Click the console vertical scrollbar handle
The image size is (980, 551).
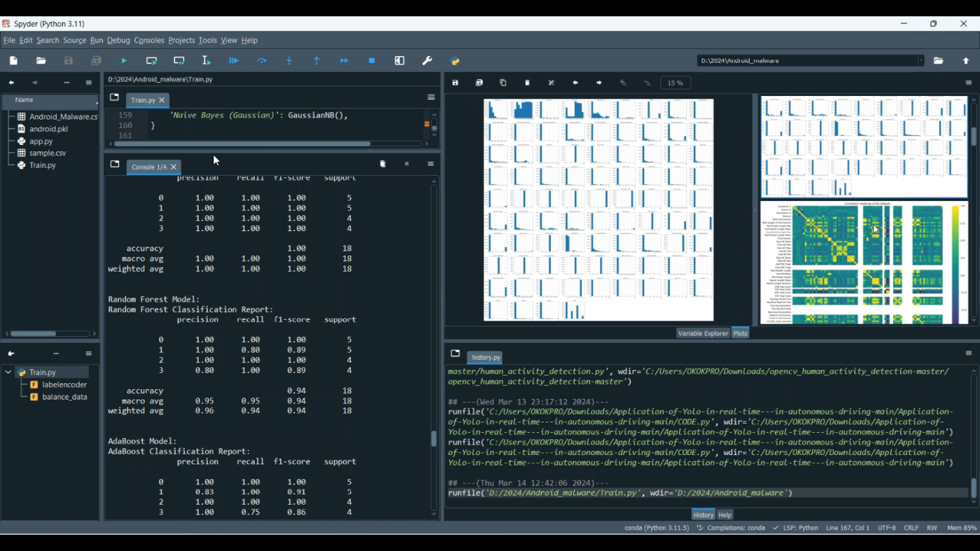click(x=434, y=439)
